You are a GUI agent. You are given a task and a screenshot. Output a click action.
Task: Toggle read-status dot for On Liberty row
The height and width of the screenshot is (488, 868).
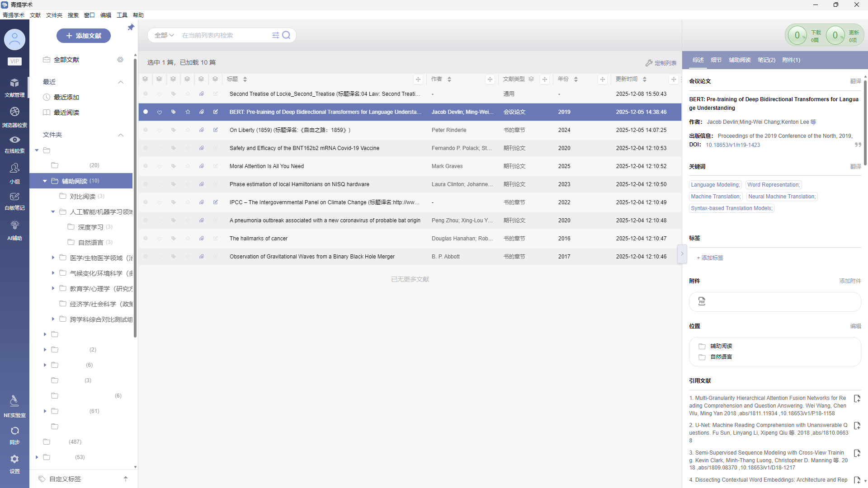pyautogui.click(x=146, y=130)
